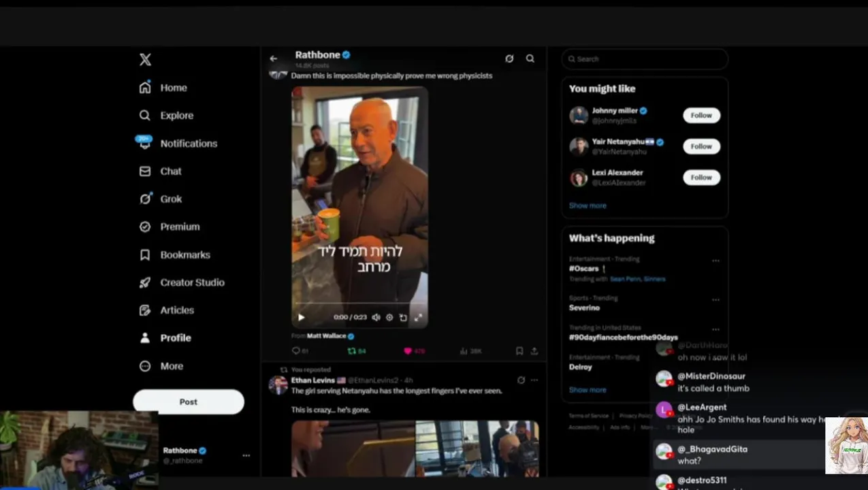
Task: Open more options on Ethan Levins post
Action: point(534,380)
